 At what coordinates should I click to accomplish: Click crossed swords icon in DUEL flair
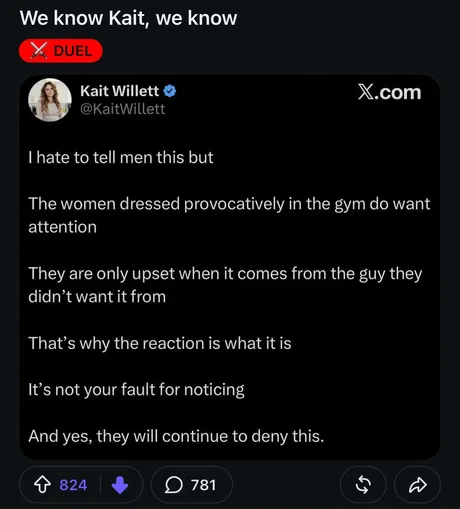click(x=39, y=51)
